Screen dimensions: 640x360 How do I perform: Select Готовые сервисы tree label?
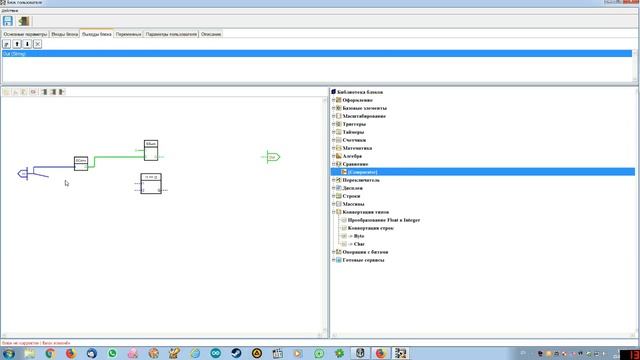coord(363,260)
